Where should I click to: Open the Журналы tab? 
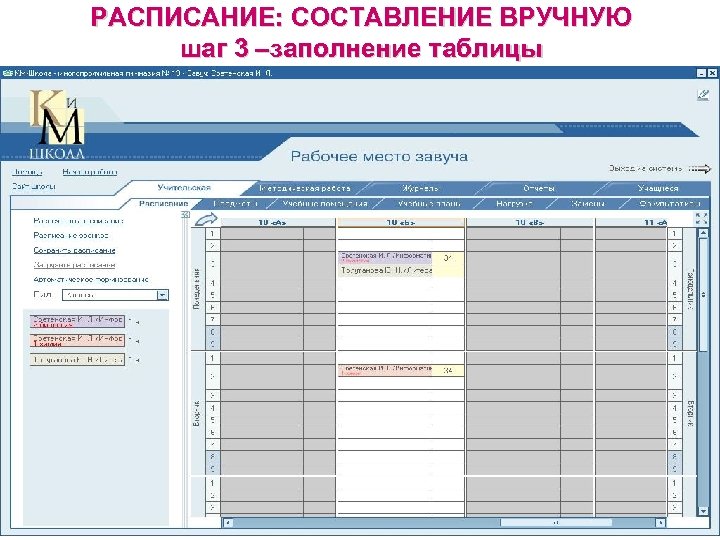[421, 188]
